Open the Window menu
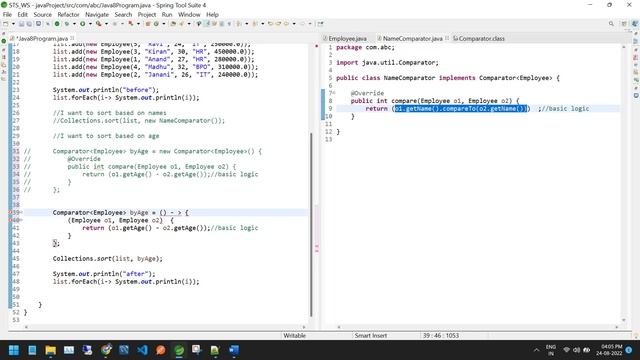The image size is (640, 360). click(x=189, y=14)
